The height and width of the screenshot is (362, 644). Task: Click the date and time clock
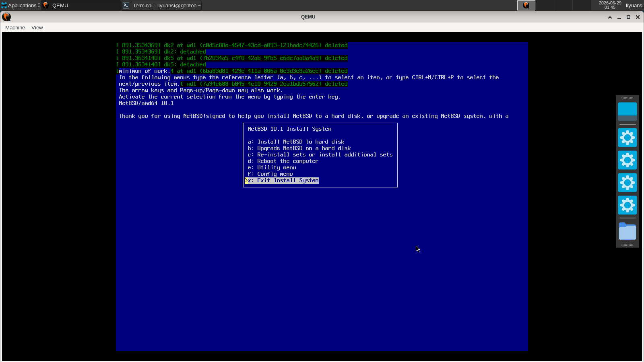click(610, 5)
